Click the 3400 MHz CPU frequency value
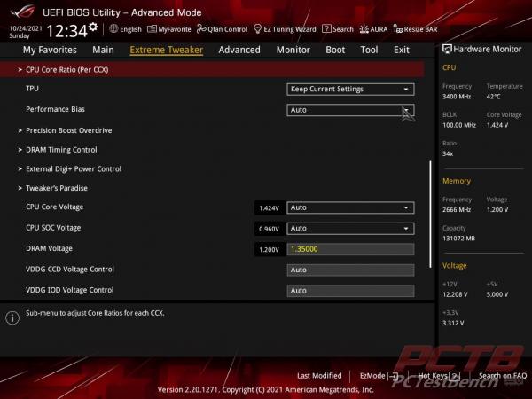The width and height of the screenshot is (532, 399). pyautogui.click(x=457, y=97)
